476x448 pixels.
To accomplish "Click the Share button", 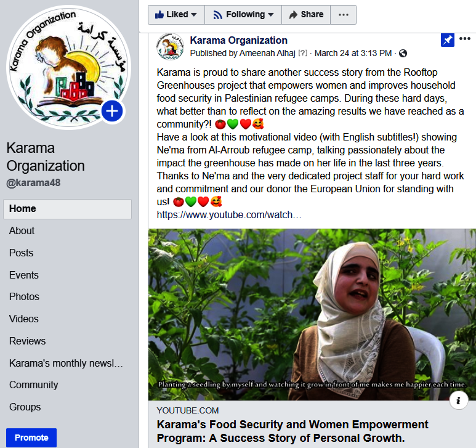I will 306,15.
